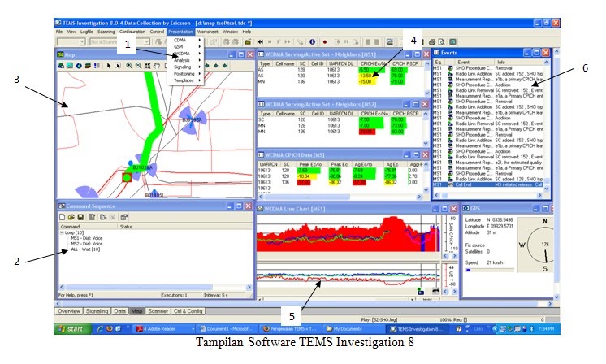Open the empty equipment dropdown in main toolbar

[82, 41]
